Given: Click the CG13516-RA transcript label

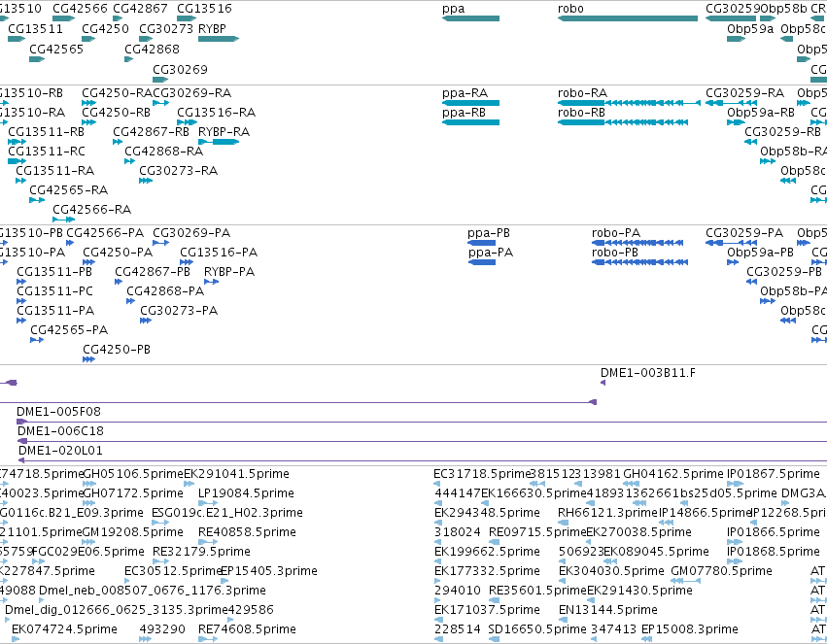Looking at the screenshot, I should coord(217,113).
